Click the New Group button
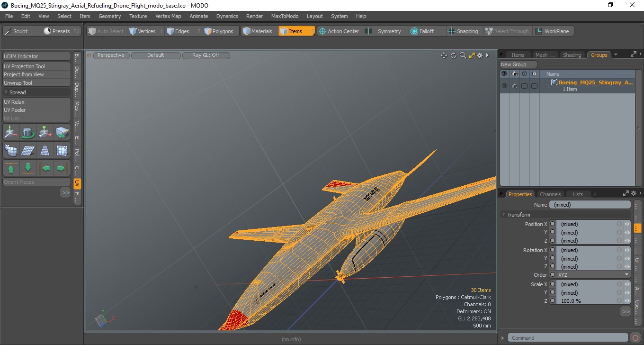Viewport: 644px width, 345px height. coord(519,64)
